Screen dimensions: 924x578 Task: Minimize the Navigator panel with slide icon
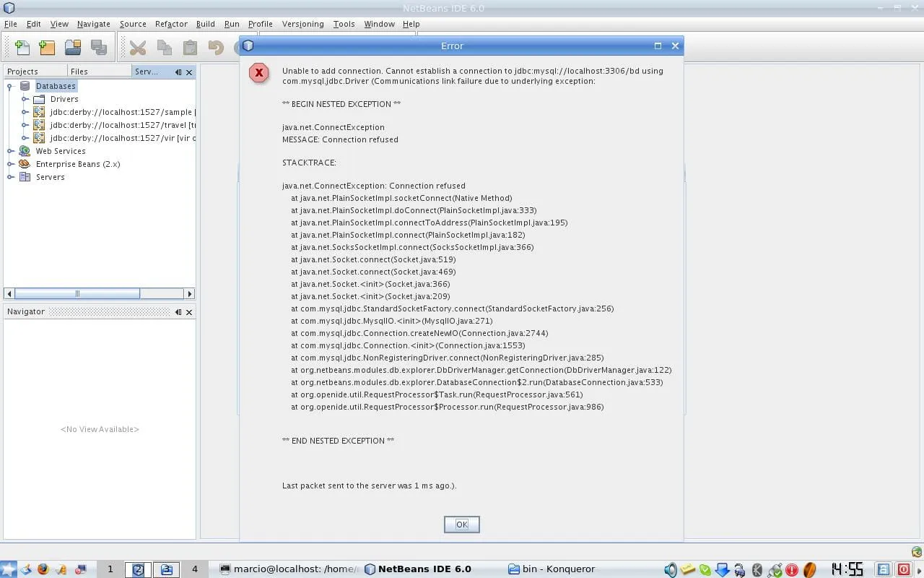[x=178, y=312]
